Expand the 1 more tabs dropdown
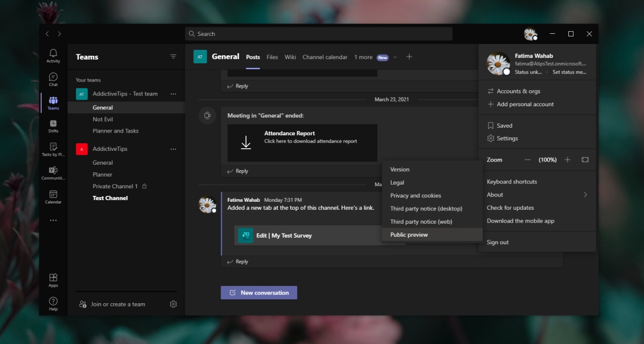This screenshot has height=344, width=644. (x=396, y=57)
